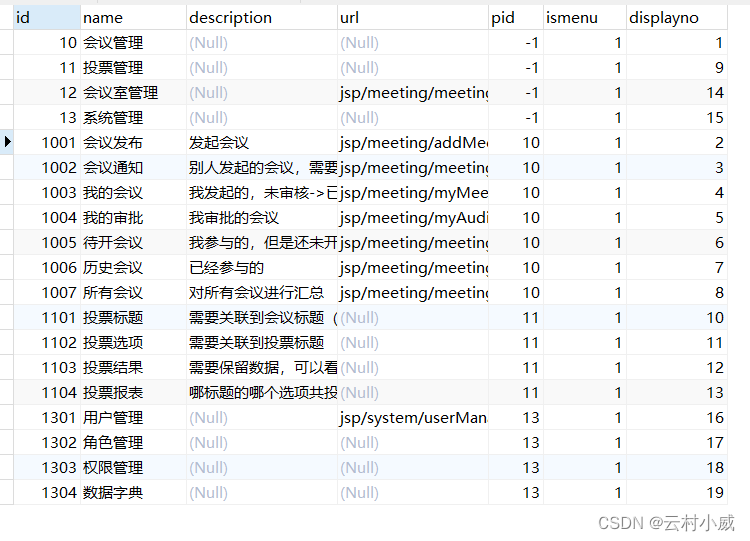This screenshot has width=750, height=541.
Task: Select the name cell 我的会议
Action: pyautogui.click(x=133, y=192)
